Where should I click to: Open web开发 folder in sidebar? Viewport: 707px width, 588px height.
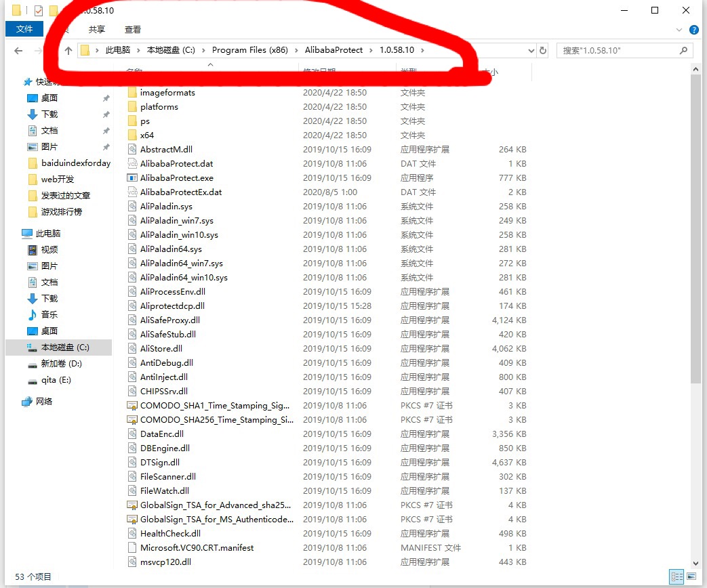(x=57, y=179)
